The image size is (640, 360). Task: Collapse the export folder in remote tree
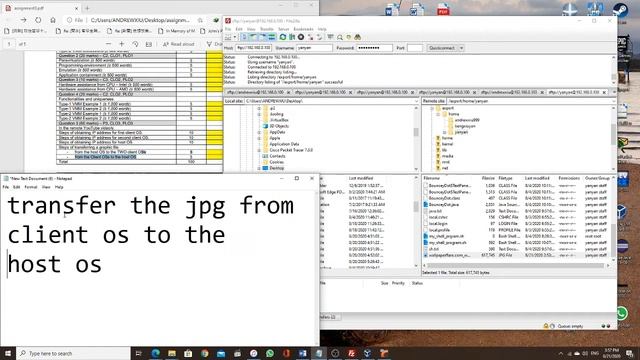pos(432,108)
